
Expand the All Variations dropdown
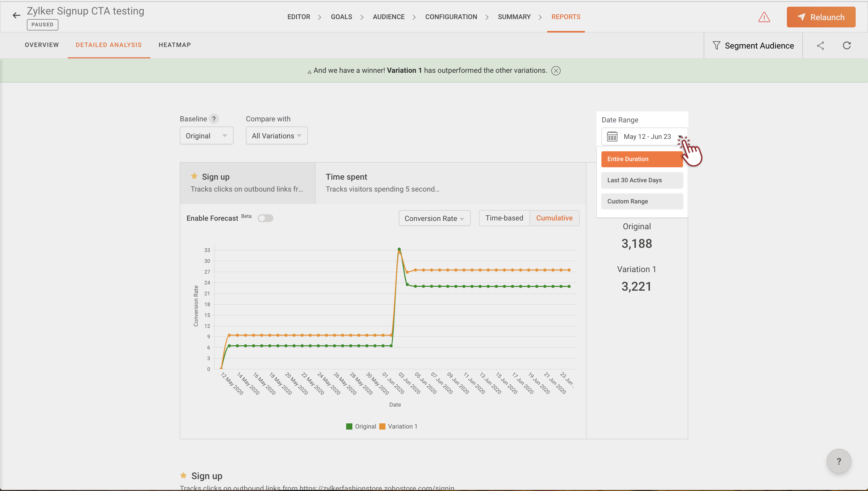pos(276,136)
